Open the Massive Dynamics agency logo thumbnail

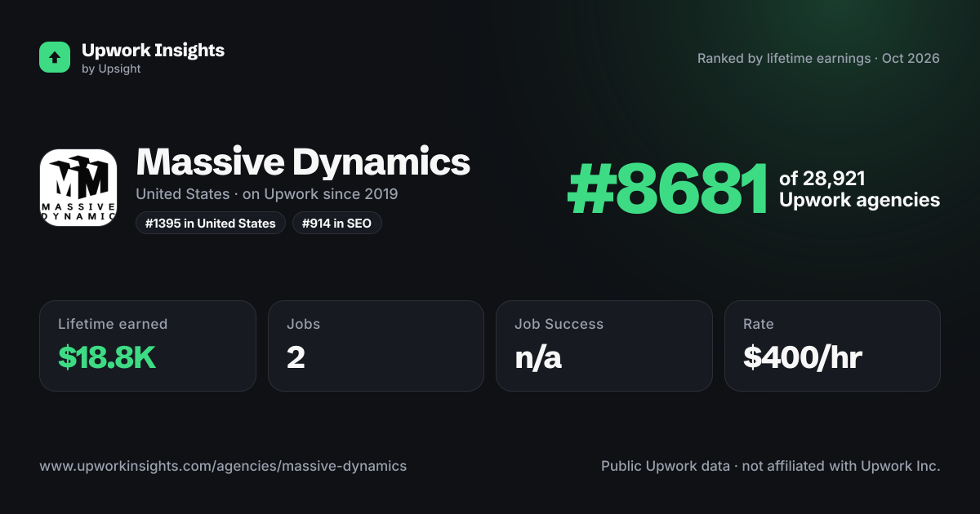pos(78,188)
